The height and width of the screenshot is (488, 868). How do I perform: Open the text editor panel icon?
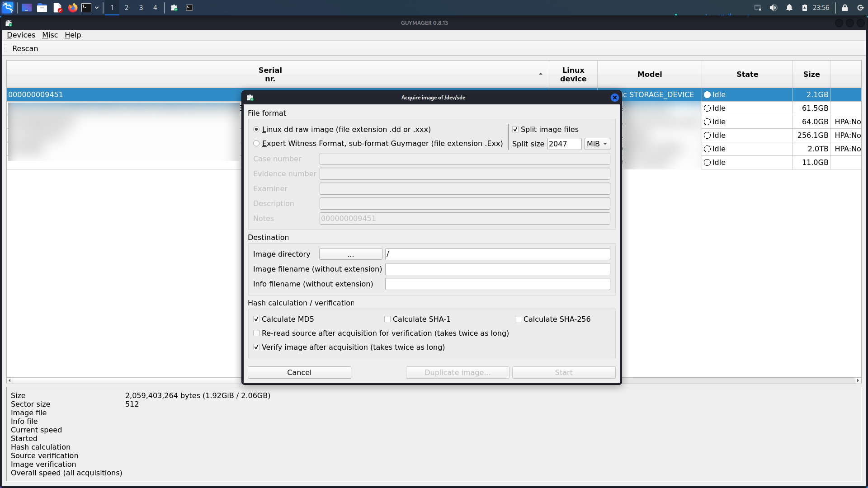pos(57,8)
